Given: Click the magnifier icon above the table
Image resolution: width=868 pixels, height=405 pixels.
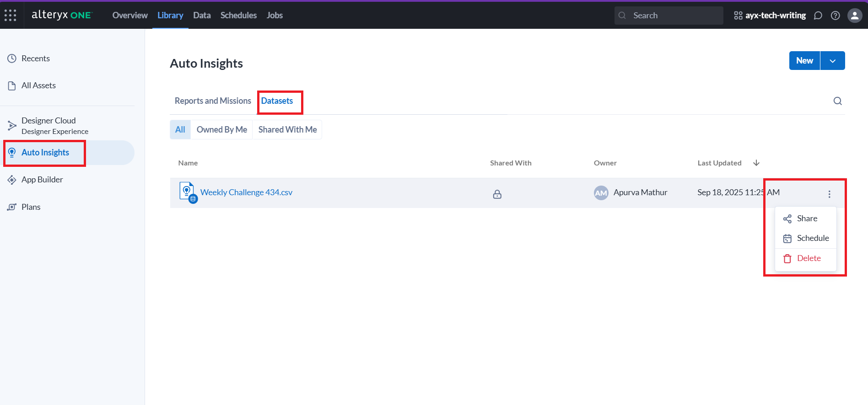Looking at the screenshot, I should 837,101.
